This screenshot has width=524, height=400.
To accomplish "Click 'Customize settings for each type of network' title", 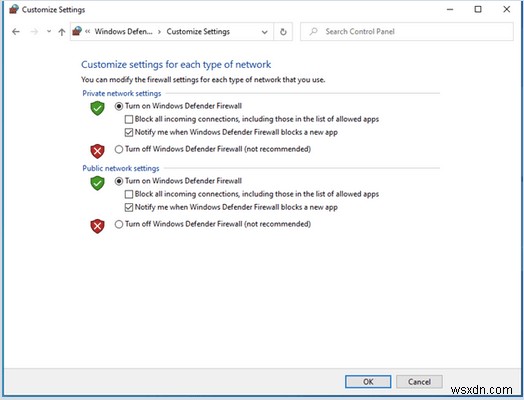I will click(176, 64).
